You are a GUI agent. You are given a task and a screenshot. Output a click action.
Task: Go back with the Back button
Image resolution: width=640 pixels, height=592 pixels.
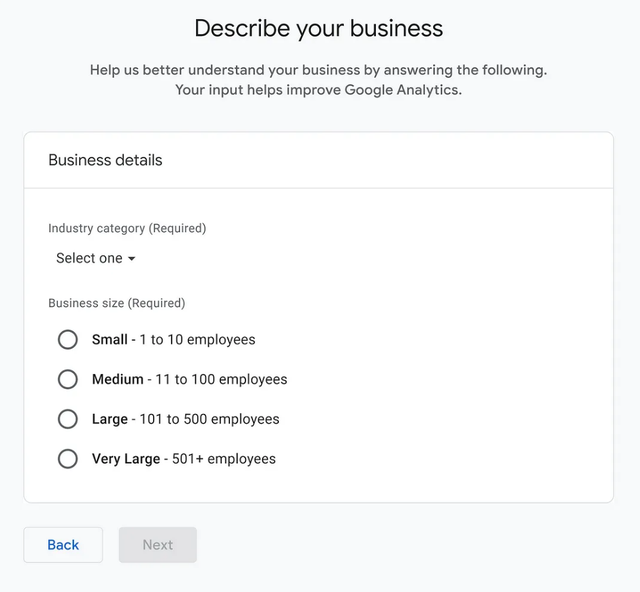[x=63, y=545]
